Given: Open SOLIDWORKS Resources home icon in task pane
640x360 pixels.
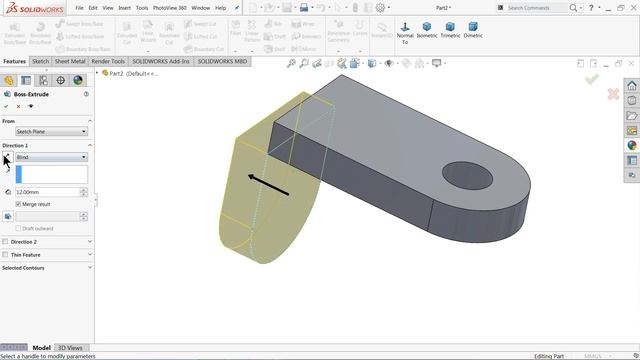Looking at the screenshot, I should [x=632, y=86].
